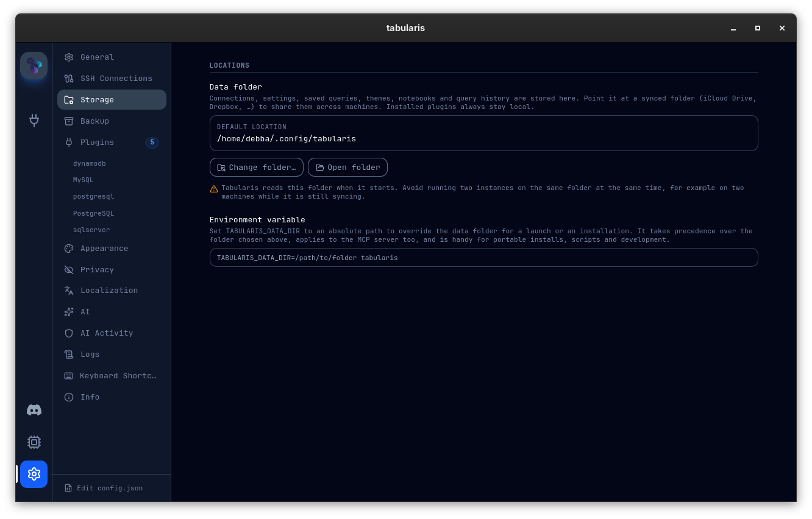812x519 pixels.
Task: Open the Logs label in sidebar
Action: click(90, 355)
